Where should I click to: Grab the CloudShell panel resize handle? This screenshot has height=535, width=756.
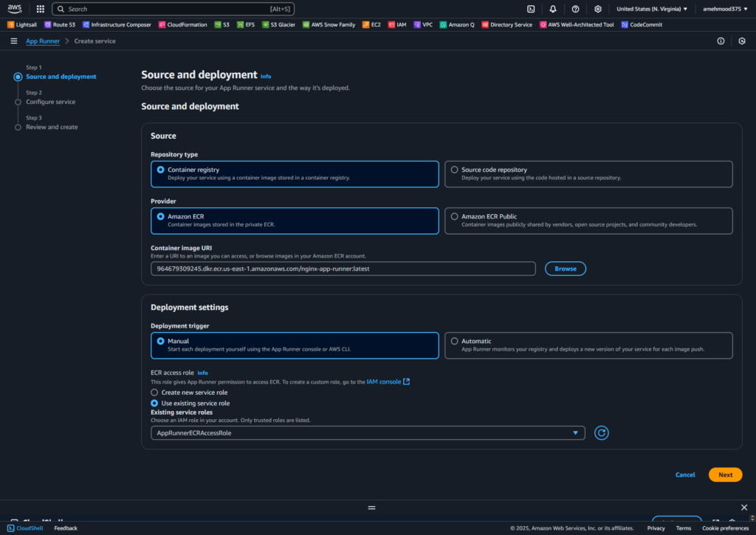pyautogui.click(x=372, y=508)
